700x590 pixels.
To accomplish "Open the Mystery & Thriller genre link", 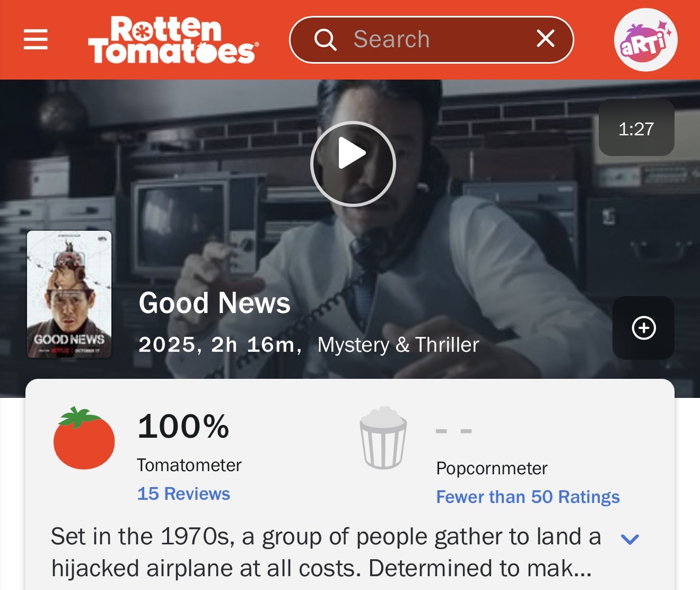I will [x=398, y=345].
